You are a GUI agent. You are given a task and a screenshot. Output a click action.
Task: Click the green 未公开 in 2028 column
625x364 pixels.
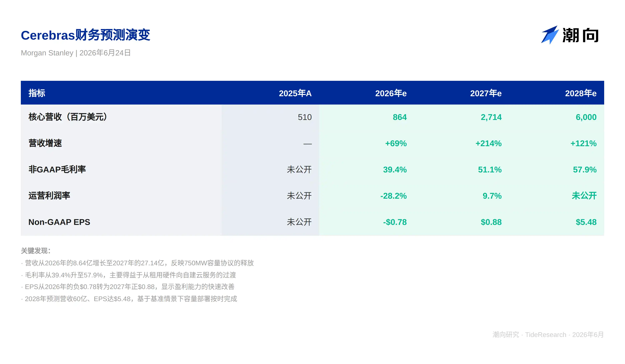click(584, 196)
